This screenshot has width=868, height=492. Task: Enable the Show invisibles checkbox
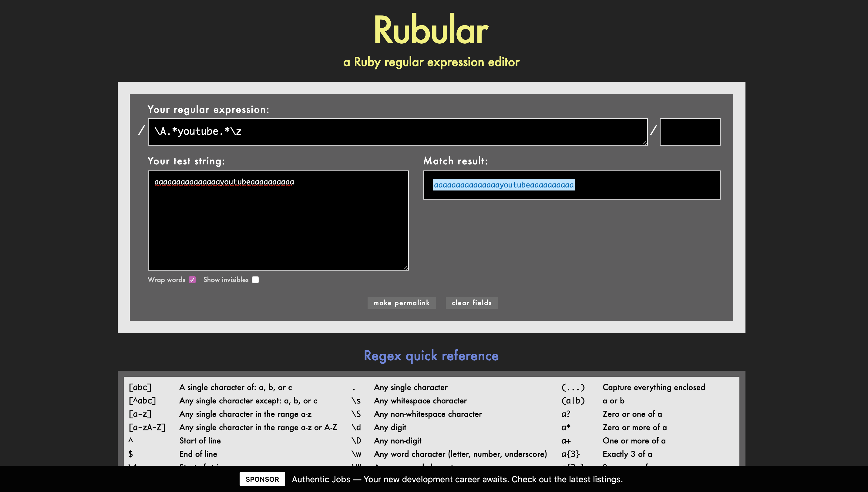pos(255,280)
